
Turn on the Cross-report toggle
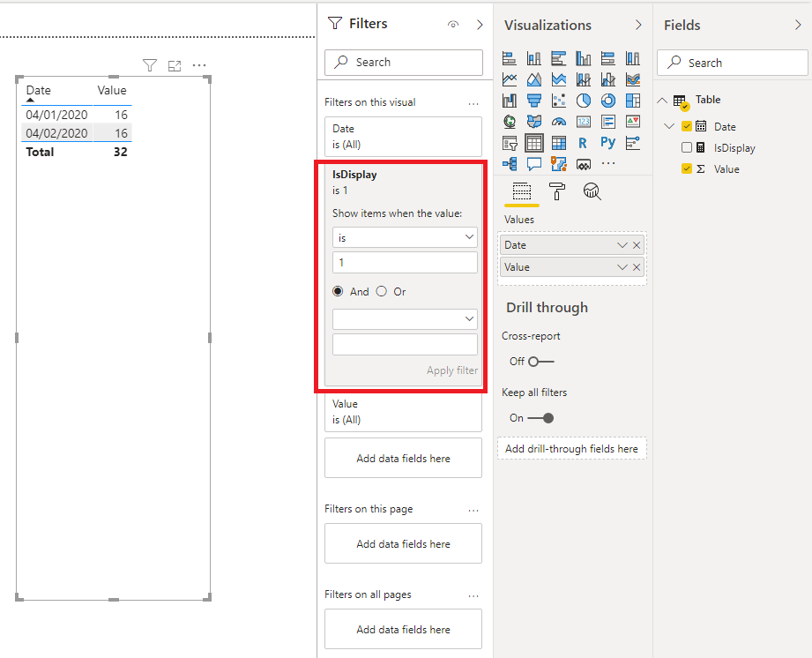coord(540,361)
